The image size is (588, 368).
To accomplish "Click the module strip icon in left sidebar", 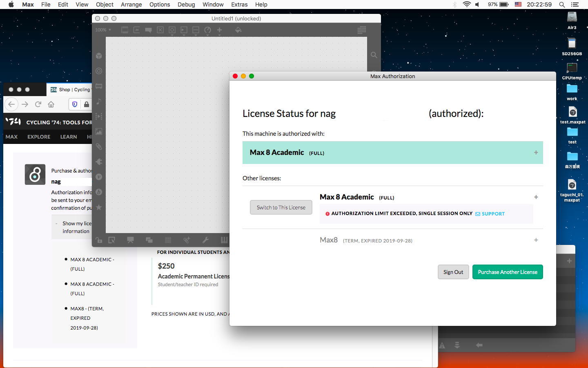I will click(99, 86).
